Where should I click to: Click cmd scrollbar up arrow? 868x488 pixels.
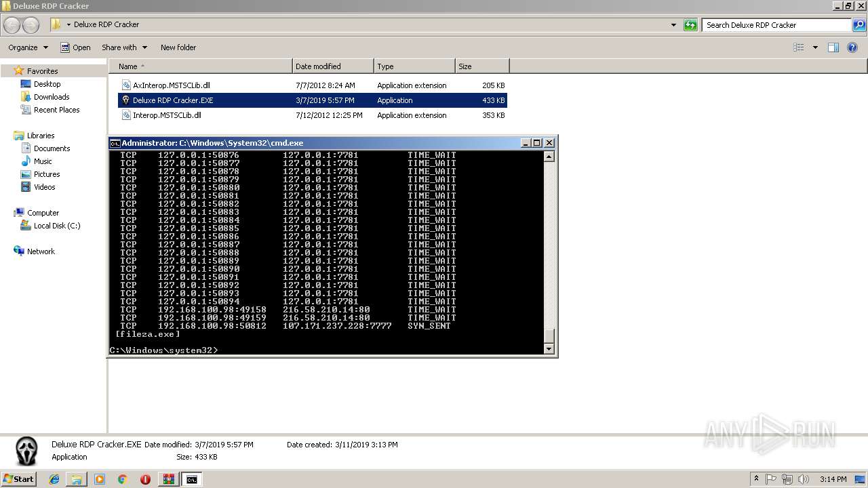(549, 157)
